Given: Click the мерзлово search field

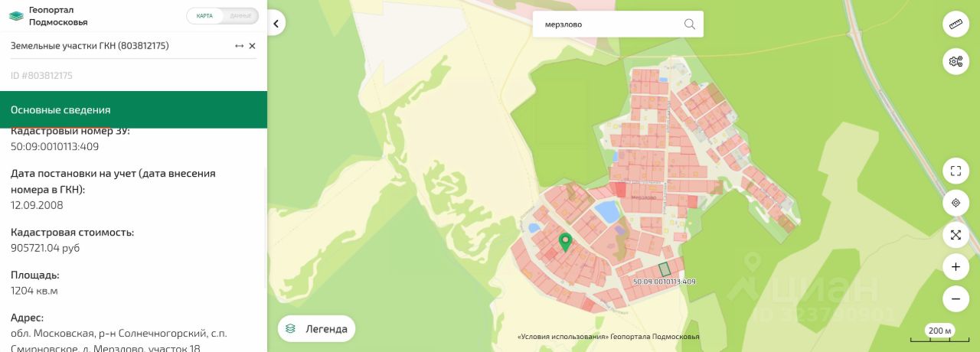Looking at the screenshot, I should click(x=610, y=24).
